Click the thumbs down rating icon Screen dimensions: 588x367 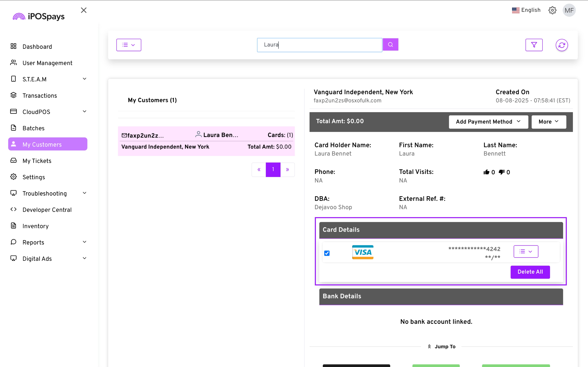point(501,172)
